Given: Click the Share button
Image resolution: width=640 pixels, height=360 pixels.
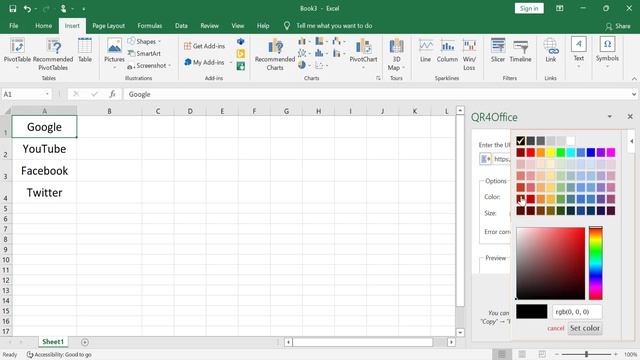Looking at the screenshot, I should [618, 26].
